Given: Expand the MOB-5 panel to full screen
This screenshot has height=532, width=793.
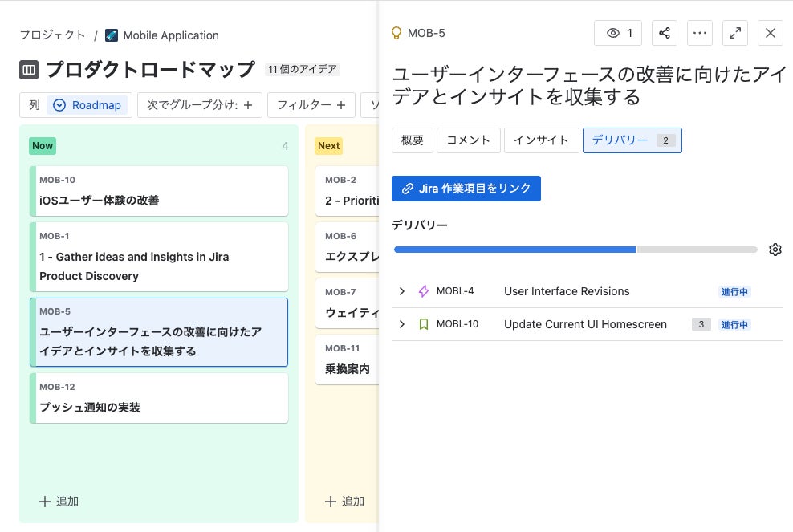Looking at the screenshot, I should (735, 33).
